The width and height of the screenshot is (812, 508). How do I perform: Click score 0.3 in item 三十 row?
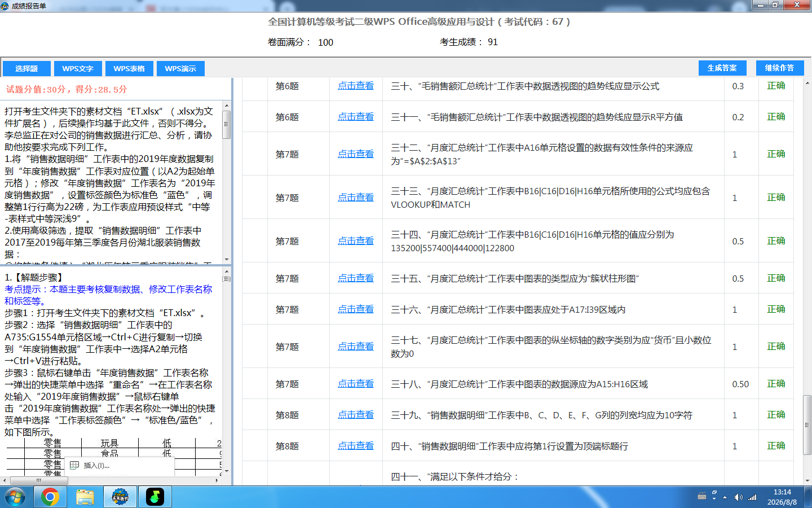point(738,86)
